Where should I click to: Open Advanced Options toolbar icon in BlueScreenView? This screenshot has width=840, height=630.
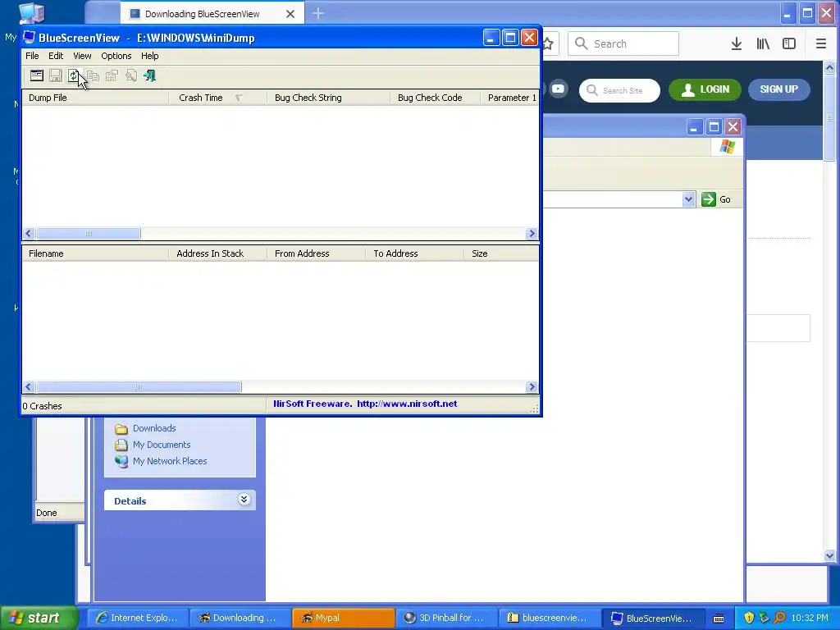pyautogui.click(x=36, y=76)
